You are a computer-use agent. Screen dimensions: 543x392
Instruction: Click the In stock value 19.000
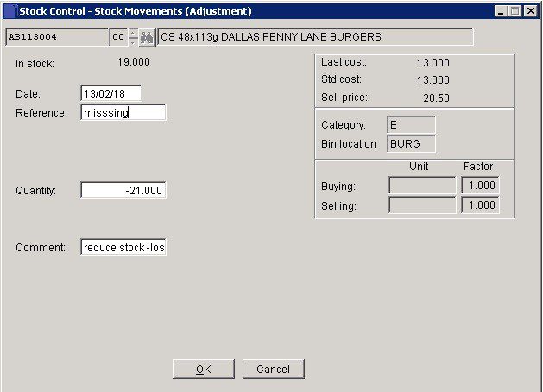134,62
